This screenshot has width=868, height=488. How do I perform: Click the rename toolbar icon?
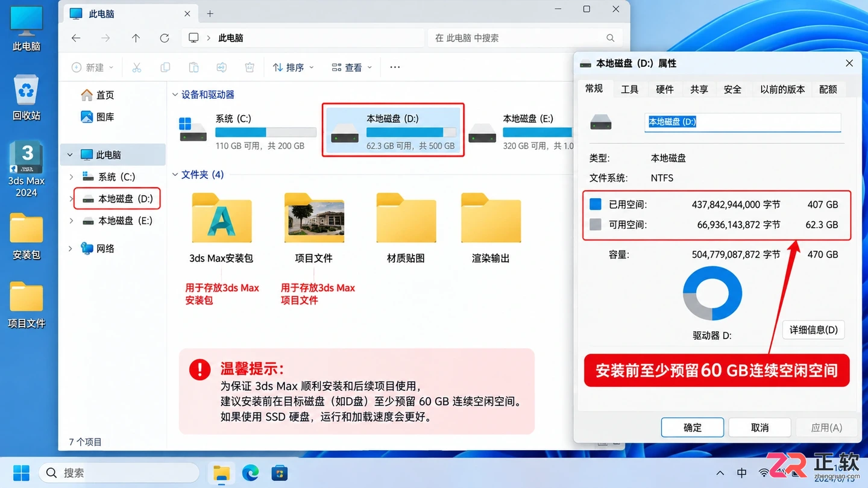(222, 67)
